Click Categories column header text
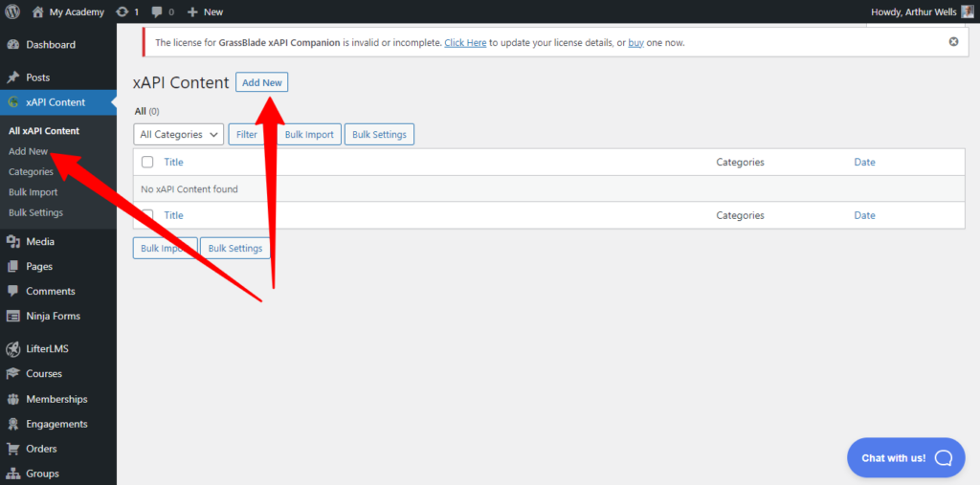The image size is (980, 485). (740, 162)
